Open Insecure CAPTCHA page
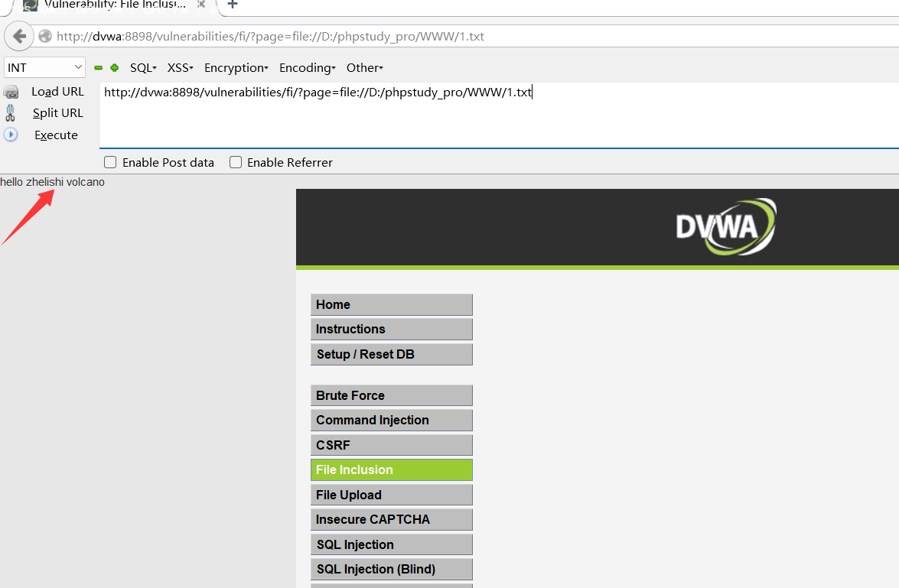This screenshot has width=899, height=588. tap(392, 520)
